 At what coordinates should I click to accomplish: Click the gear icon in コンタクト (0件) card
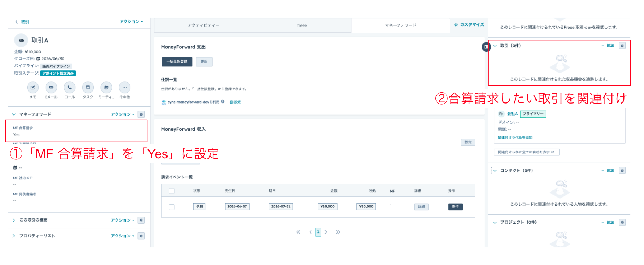622,171
